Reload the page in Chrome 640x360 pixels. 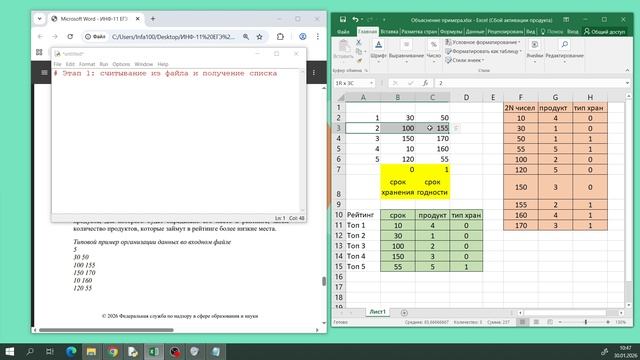click(x=70, y=36)
